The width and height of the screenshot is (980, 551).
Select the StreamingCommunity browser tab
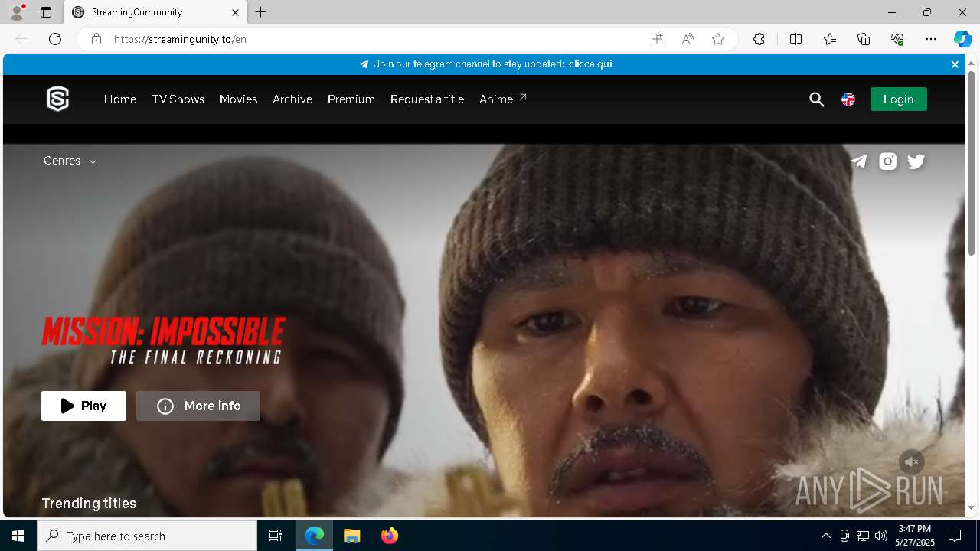click(x=155, y=12)
